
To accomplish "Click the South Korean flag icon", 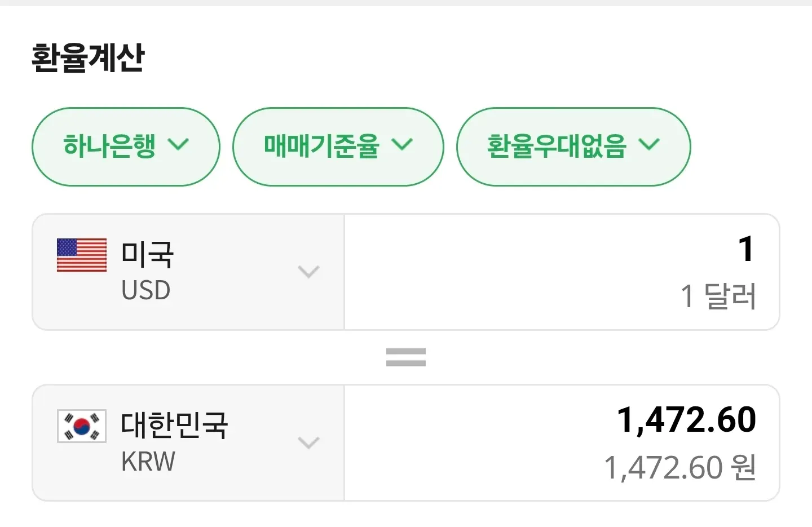I will pos(81,426).
